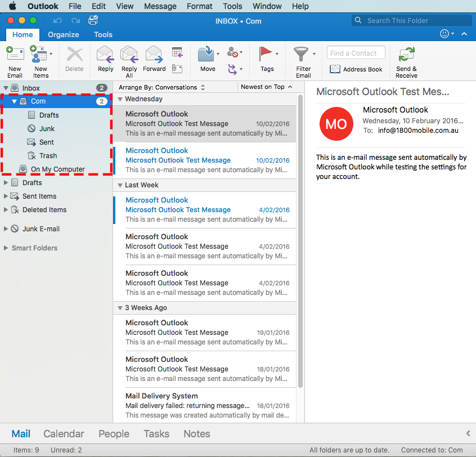Expand the Sent Items folder
476x457 pixels.
coord(6,196)
